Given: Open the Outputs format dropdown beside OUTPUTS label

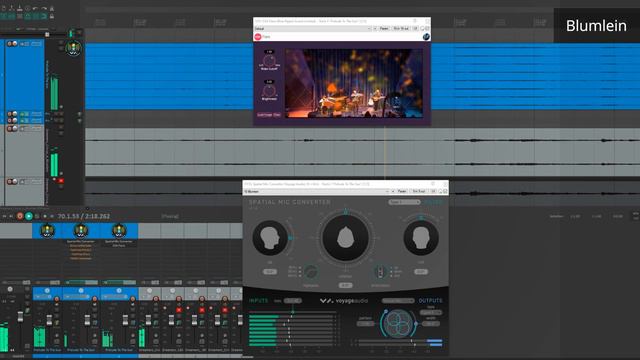Looking at the screenshot, I should [x=398, y=301].
